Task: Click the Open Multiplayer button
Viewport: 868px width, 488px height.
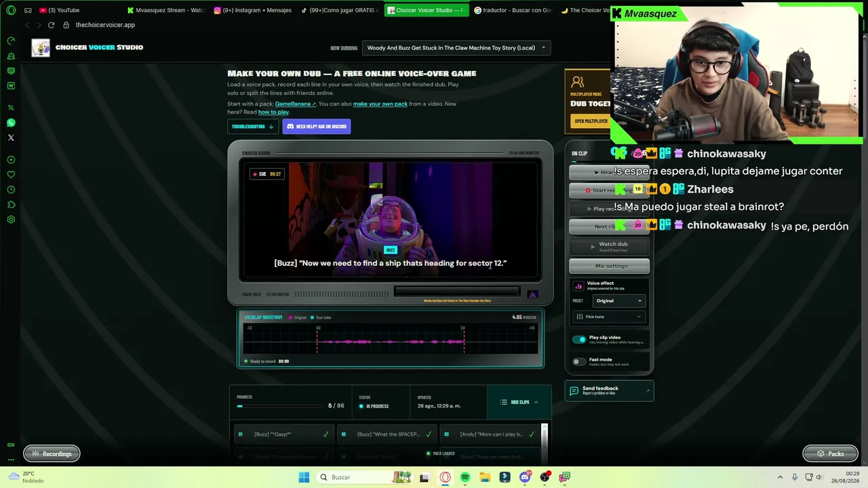Action: 591,121
